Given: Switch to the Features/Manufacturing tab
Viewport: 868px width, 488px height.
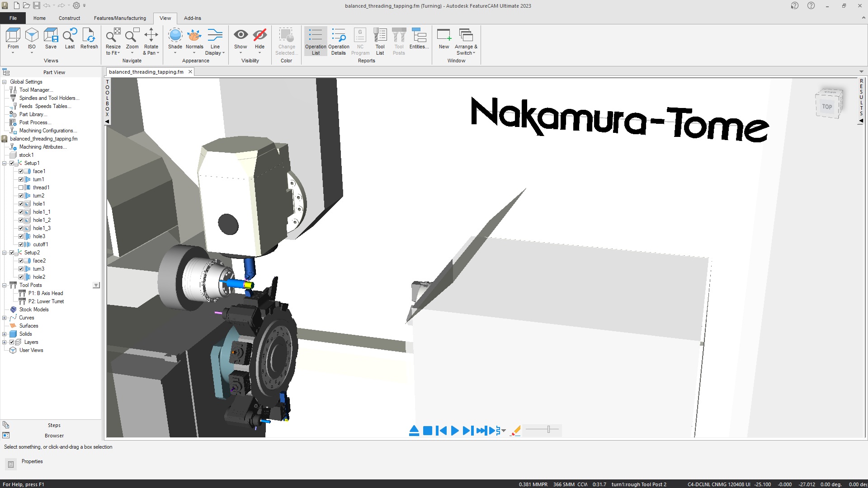Looking at the screenshot, I should tap(120, 18).
